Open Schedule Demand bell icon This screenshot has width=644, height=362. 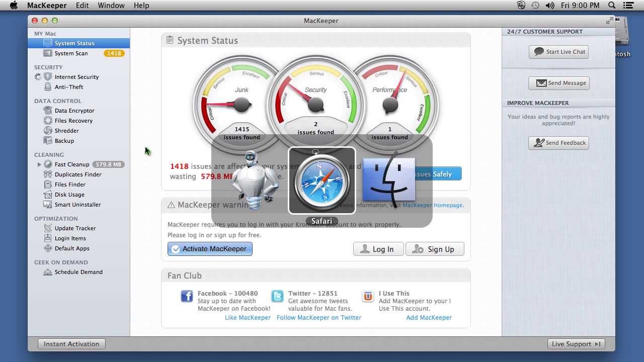(x=48, y=272)
